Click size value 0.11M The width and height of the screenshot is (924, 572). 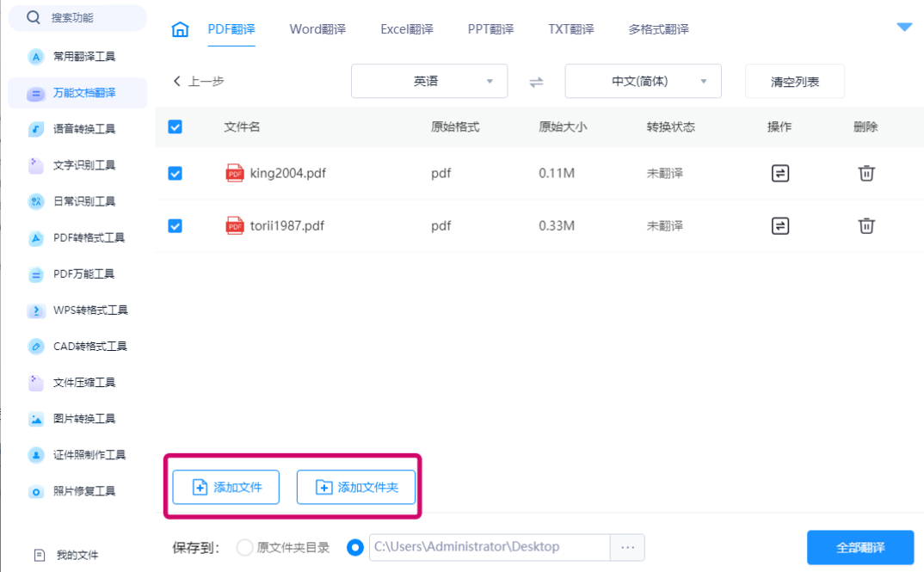click(x=557, y=173)
